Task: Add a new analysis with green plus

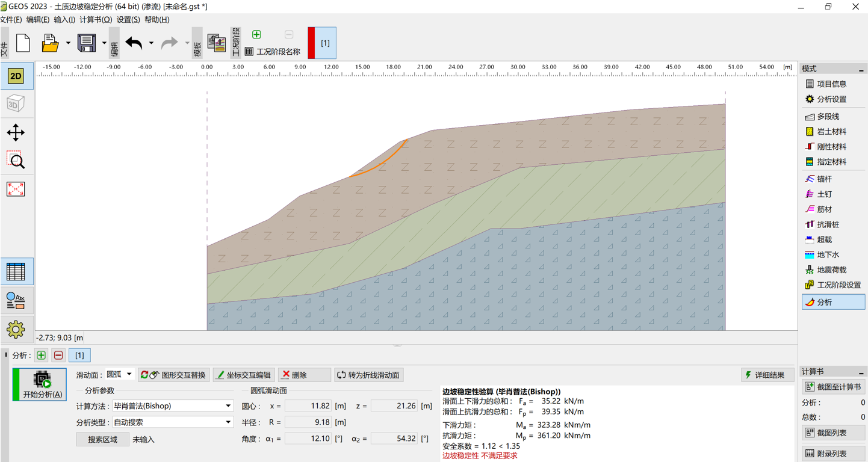Action: pos(41,356)
